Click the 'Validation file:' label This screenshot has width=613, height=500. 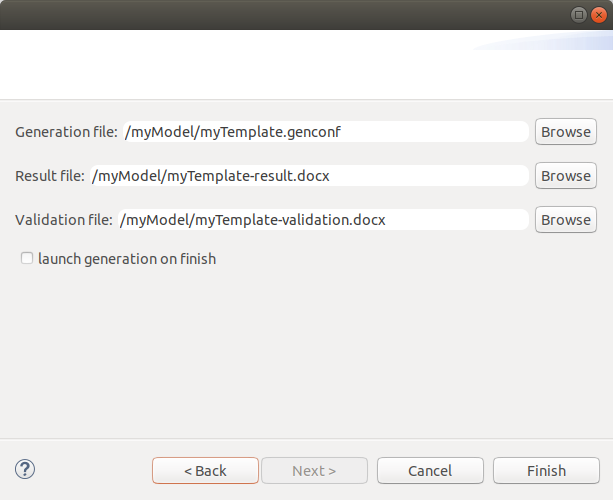[x=64, y=220]
